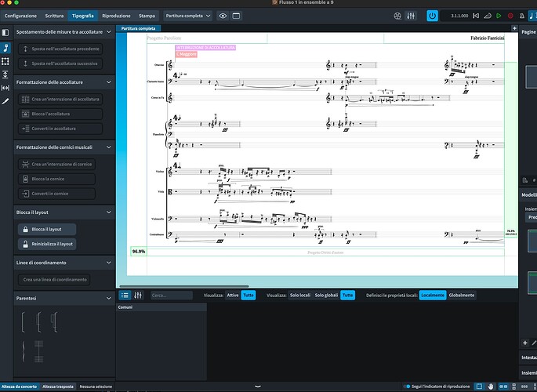Select the Partitura completa document tab
This screenshot has width=537, height=392.
click(x=138, y=28)
